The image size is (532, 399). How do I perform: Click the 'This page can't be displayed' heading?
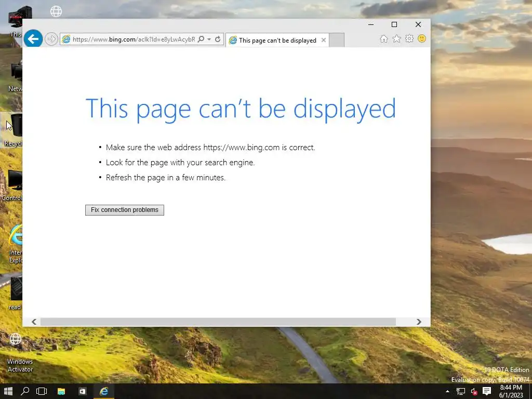[x=241, y=109]
